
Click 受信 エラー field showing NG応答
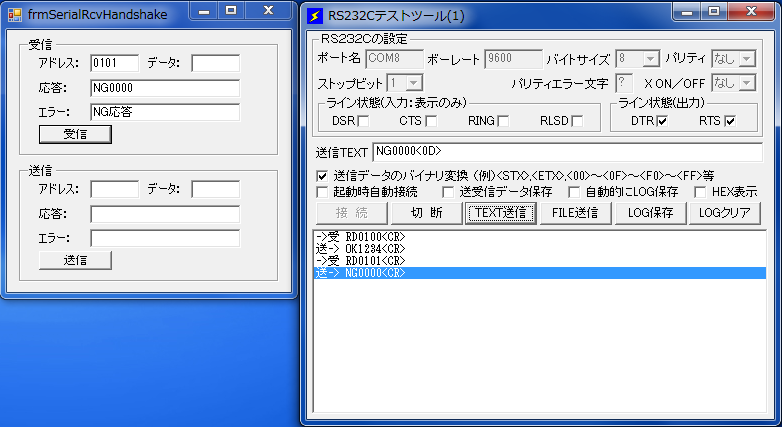point(165,112)
